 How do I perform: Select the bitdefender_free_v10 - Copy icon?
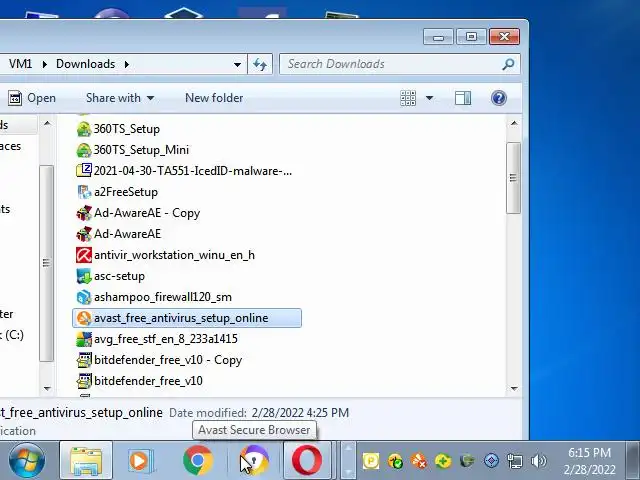point(84,360)
